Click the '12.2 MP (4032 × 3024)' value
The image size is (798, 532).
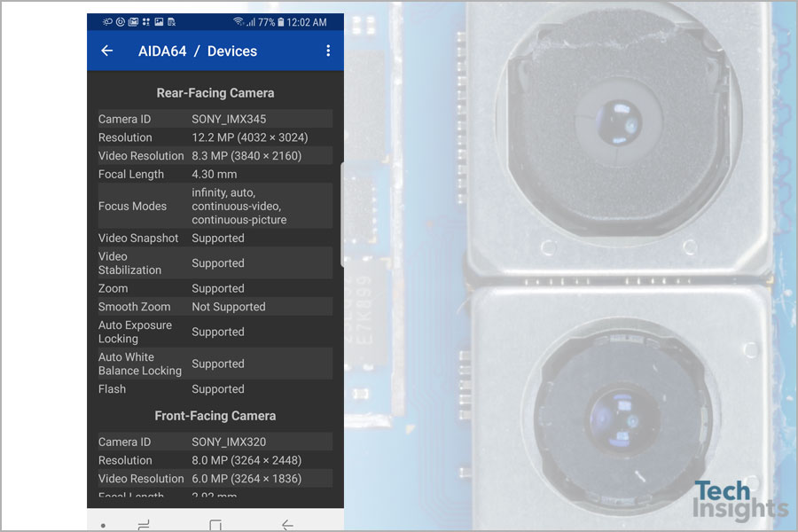[x=250, y=137]
